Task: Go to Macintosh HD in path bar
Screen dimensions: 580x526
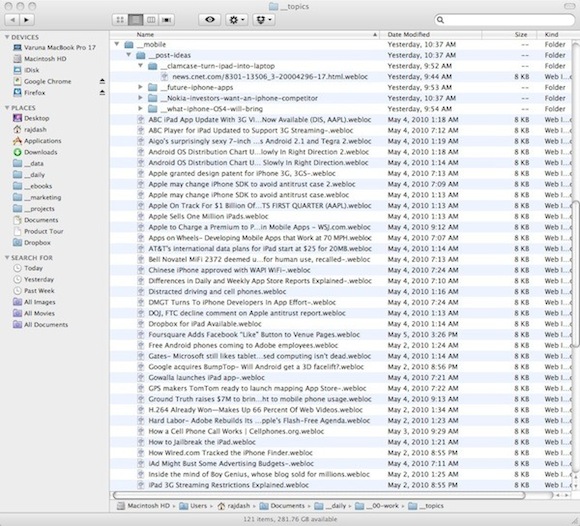Action: (x=143, y=506)
